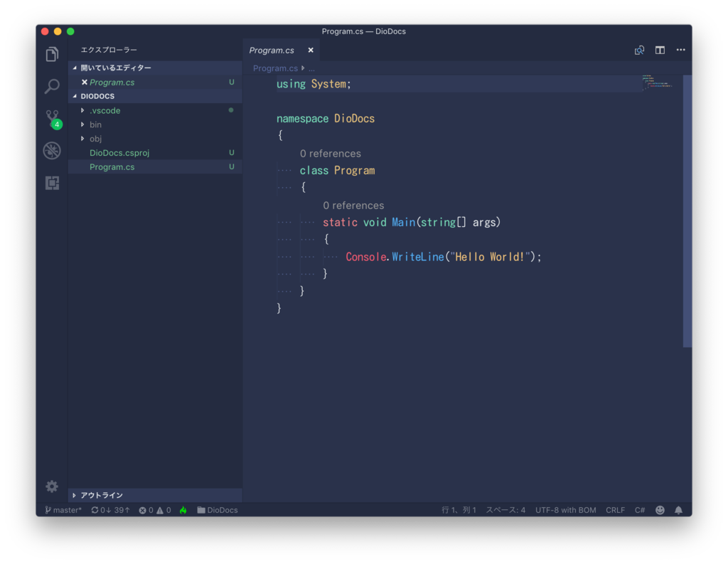Split the editor with split icon
Screen dimensions: 728x564
660,50
